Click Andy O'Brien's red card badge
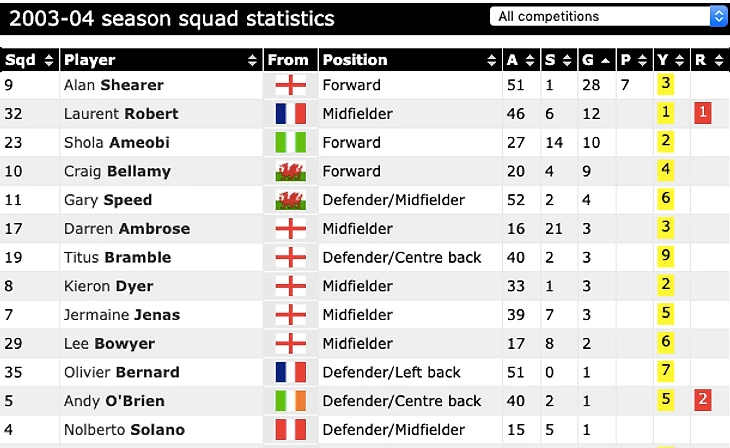 (703, 401)
